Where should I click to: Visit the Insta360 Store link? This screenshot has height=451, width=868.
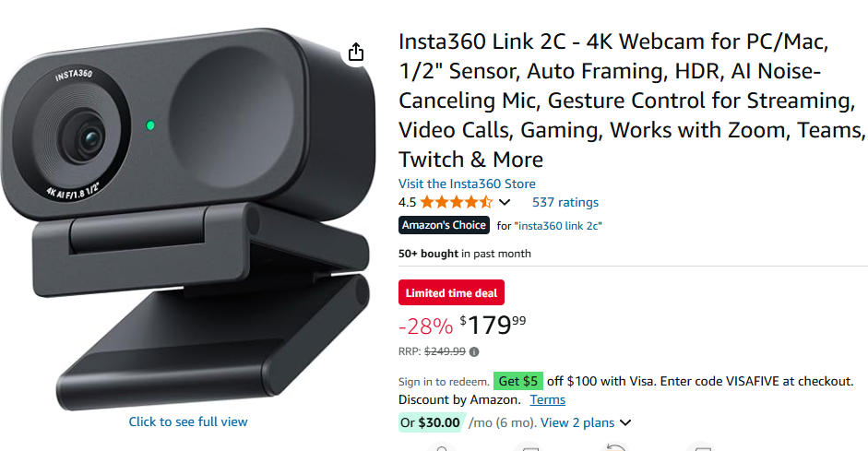(x=467, y=184)
